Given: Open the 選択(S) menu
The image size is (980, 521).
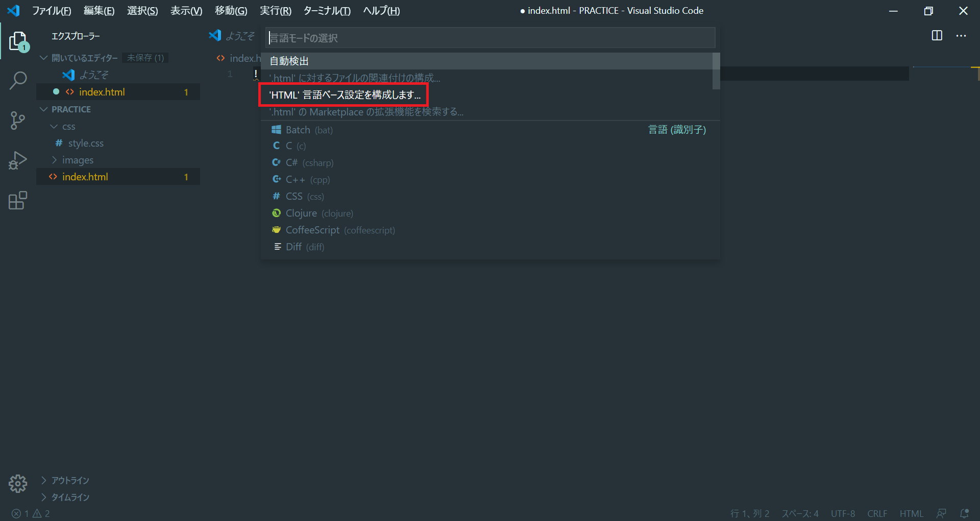Looking at the screenshot, I should (142, 11).
